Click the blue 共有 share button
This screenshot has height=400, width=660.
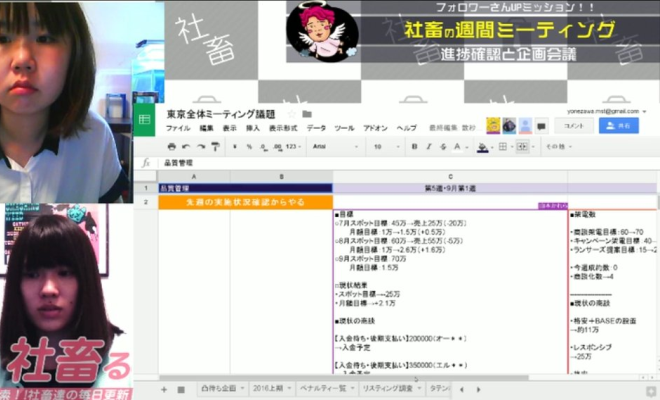coord(618,125)
